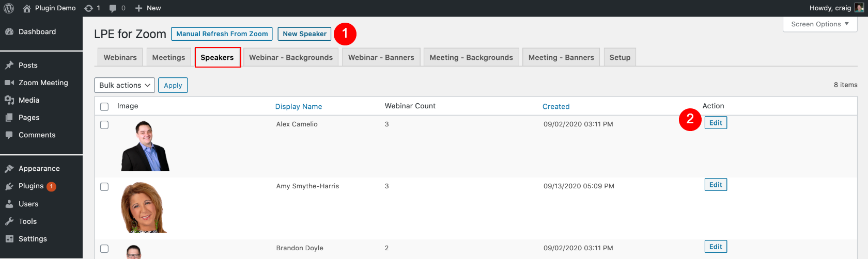The image size is (868, 259).
Task: Sort by Display Name column
Action: (x=299, y=106)
